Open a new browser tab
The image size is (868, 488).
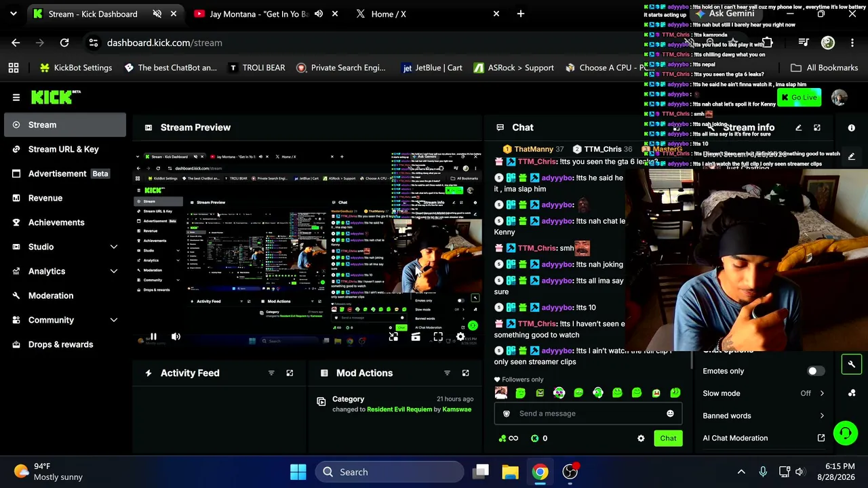tap(521, 14)
